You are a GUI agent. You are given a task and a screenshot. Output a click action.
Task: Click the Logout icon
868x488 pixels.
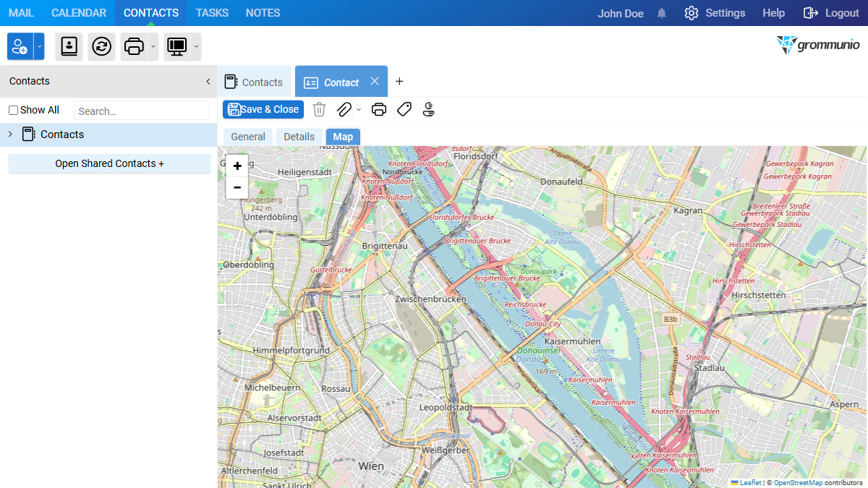coord(811,13)
